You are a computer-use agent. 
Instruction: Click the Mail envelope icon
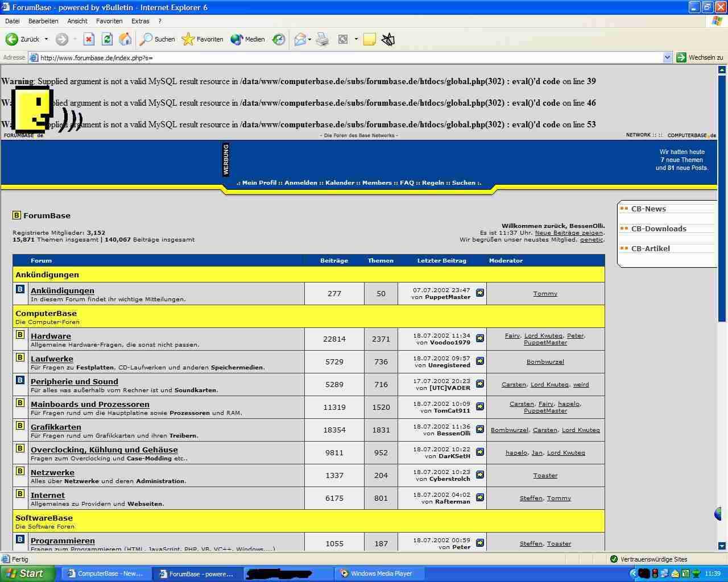tap(300, 39)
